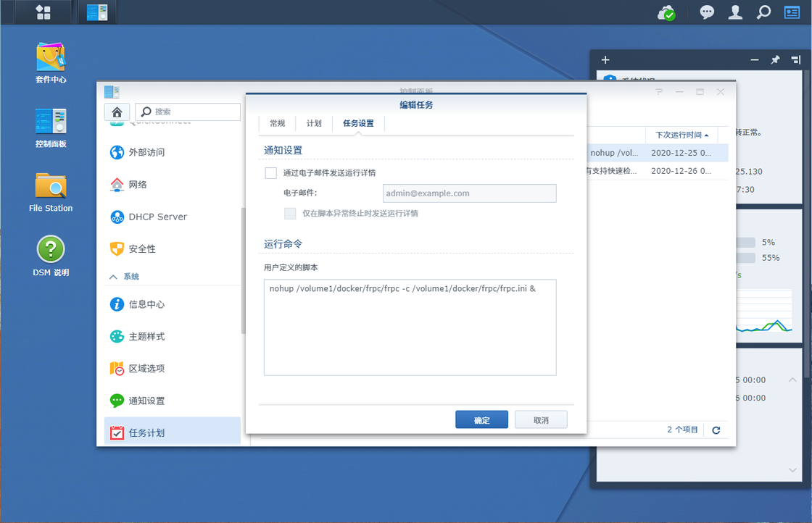Cancel editing with the 取消 button
The height and width of the screenshot is (523, 812).
pos(541,419)
